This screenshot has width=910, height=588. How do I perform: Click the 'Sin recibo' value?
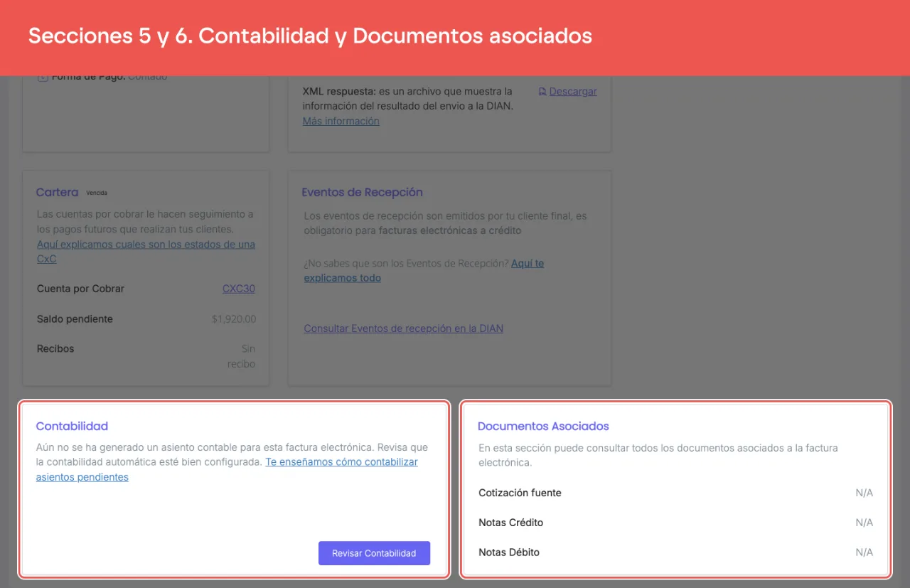tap(241, 356)
